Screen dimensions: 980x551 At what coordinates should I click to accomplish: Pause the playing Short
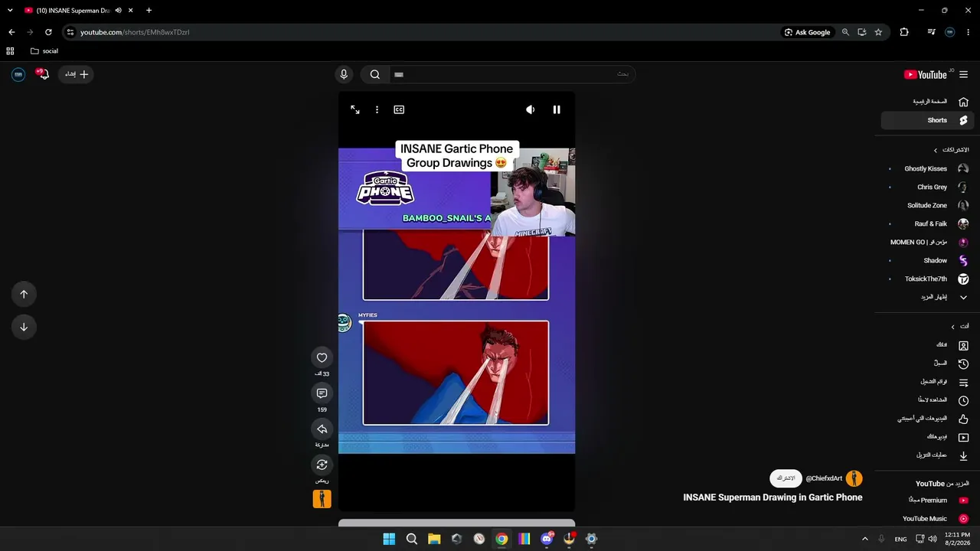coord(557,109)
